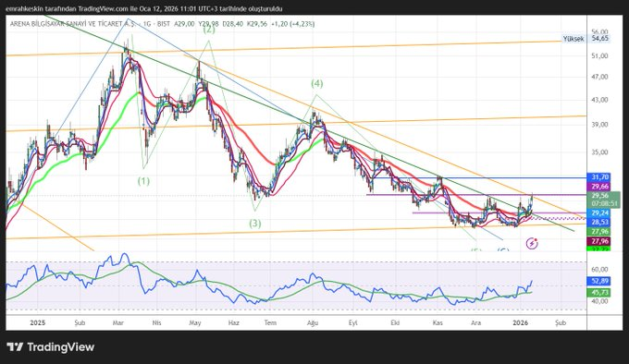
Task: Select the Elliott wave (3) label
Action: [x=255, y=224]
